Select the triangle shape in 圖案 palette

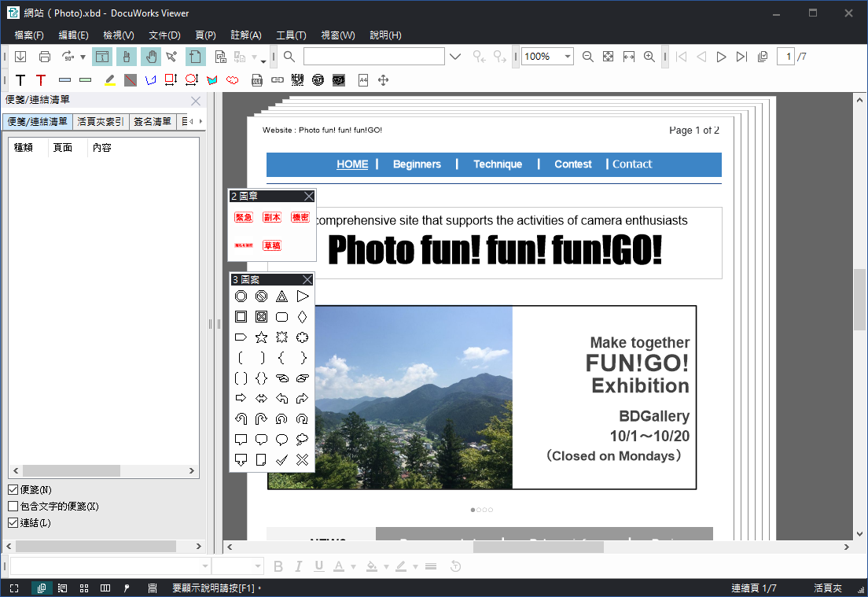click(281, 297)
